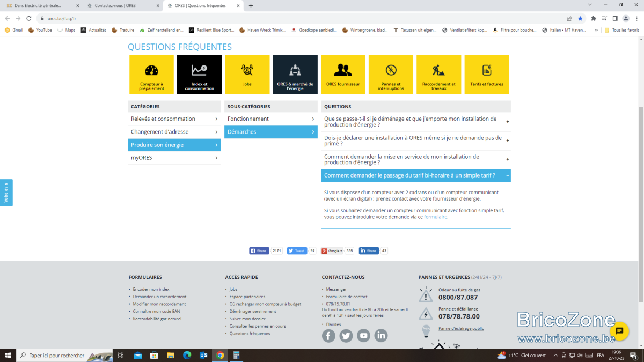This screenshot has height=362, width=644.
Task: Select the Produire son énergie category
Action: tap(174, 145)
